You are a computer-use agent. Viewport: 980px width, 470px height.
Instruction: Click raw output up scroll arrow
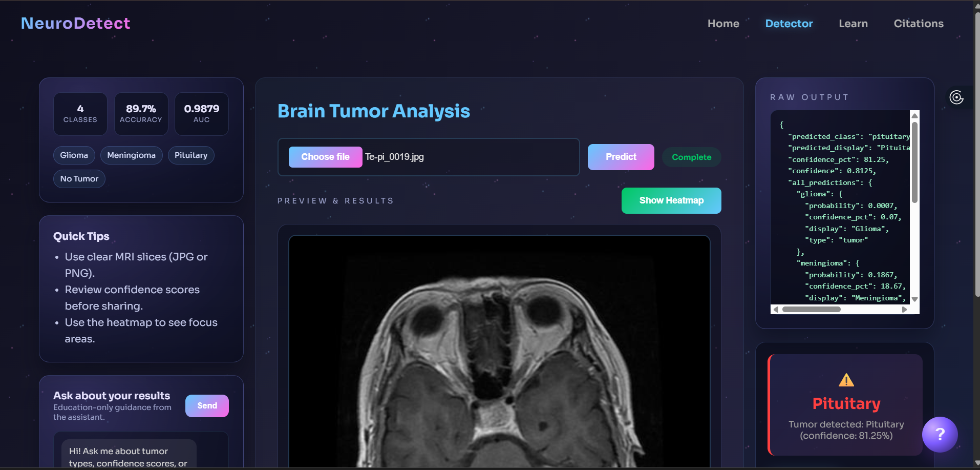tap(914, 116)
